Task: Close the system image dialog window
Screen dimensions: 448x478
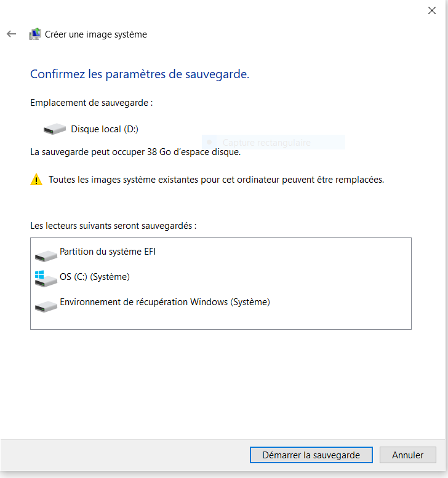Action: pos(432,10)
